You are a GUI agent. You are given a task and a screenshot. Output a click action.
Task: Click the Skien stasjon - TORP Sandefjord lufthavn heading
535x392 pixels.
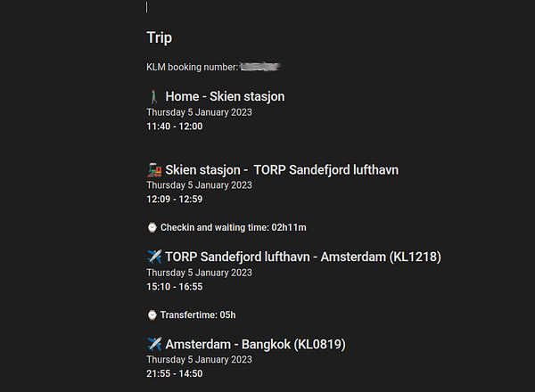tap(282, 170)
